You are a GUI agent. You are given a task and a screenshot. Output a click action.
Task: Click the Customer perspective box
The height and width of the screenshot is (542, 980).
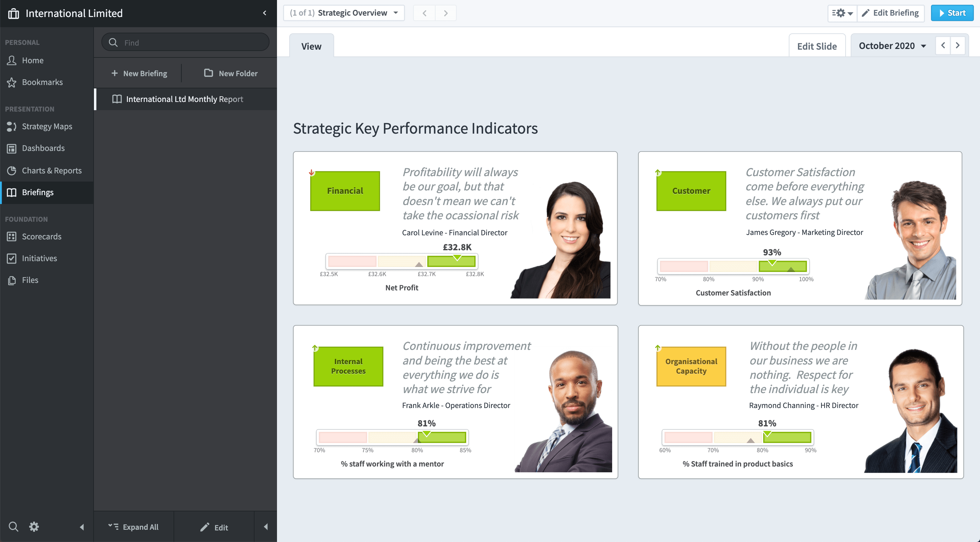tap(691, 191)
